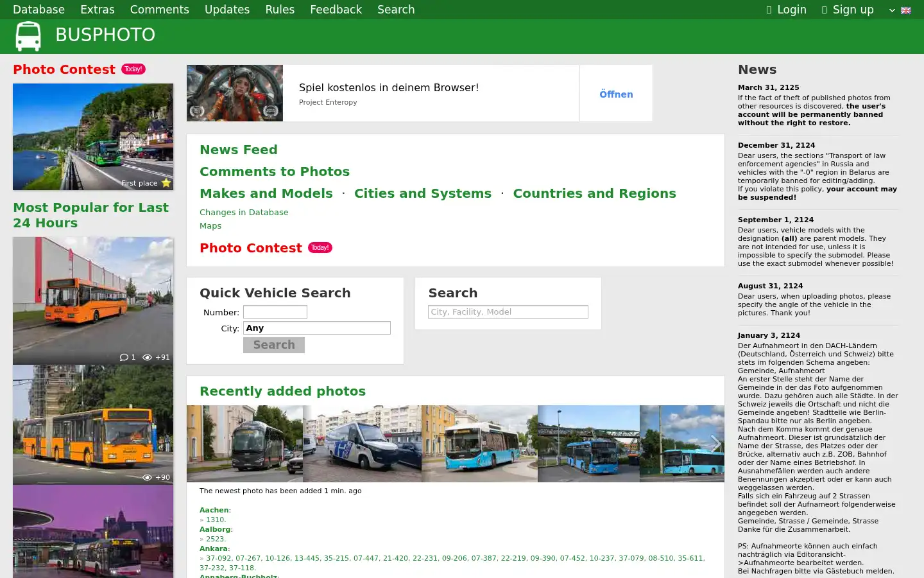Open vehicle 37-092 link under Ankara
This screenshot has width=924, height=578.
pos(219,558)
